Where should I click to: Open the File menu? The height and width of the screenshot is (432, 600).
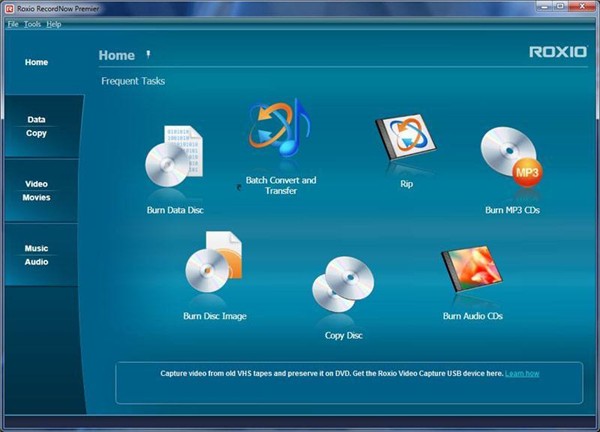pos(13,24)
